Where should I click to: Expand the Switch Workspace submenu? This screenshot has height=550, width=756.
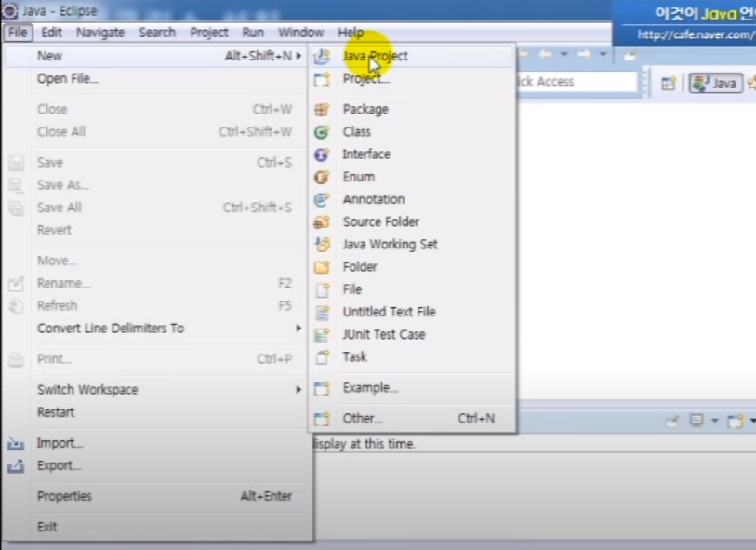(298, 389)
